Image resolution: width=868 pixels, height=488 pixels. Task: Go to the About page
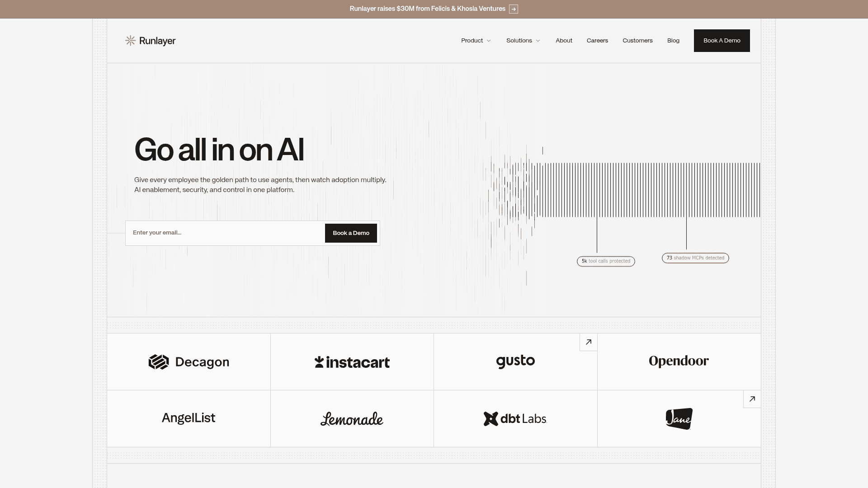coord(564,41)
